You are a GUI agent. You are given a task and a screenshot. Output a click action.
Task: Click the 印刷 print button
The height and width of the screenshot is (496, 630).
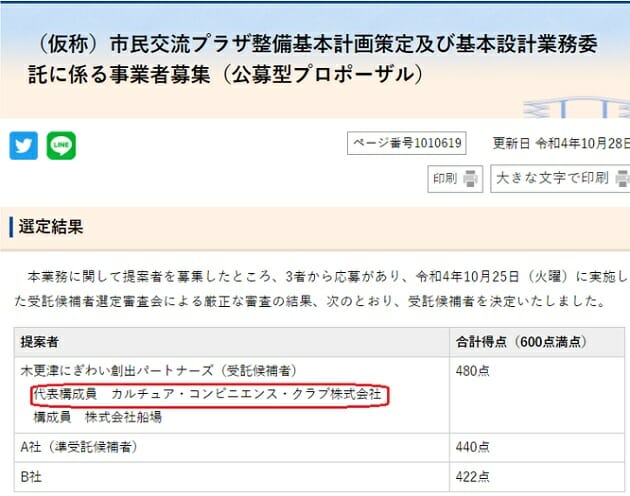455,178
